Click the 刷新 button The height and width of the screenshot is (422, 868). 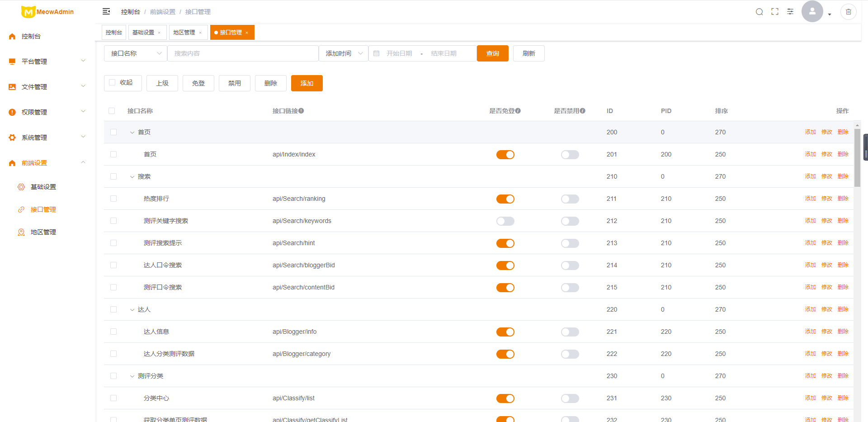pos(529,53)
